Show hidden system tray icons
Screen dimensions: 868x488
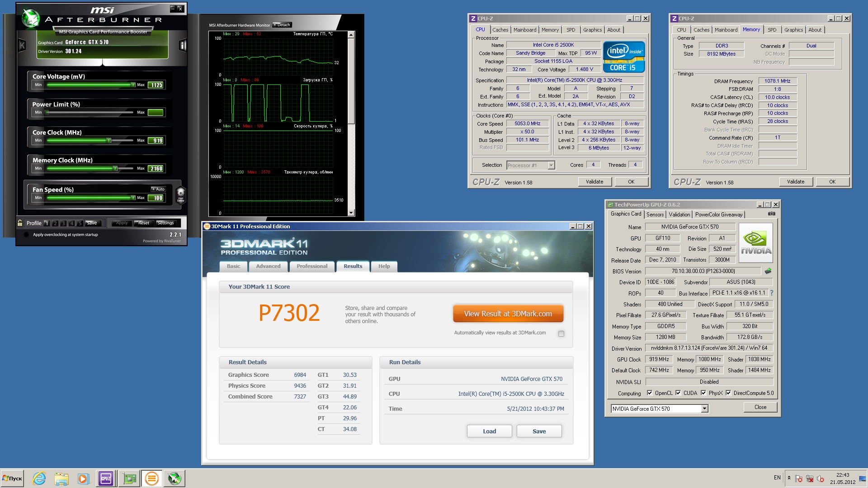point(789,478)
